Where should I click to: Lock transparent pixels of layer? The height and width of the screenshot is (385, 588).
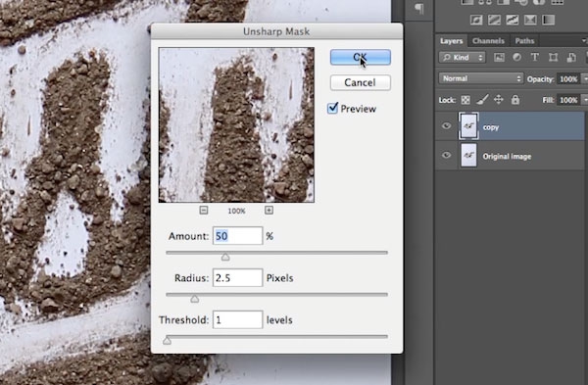point(465,100)
